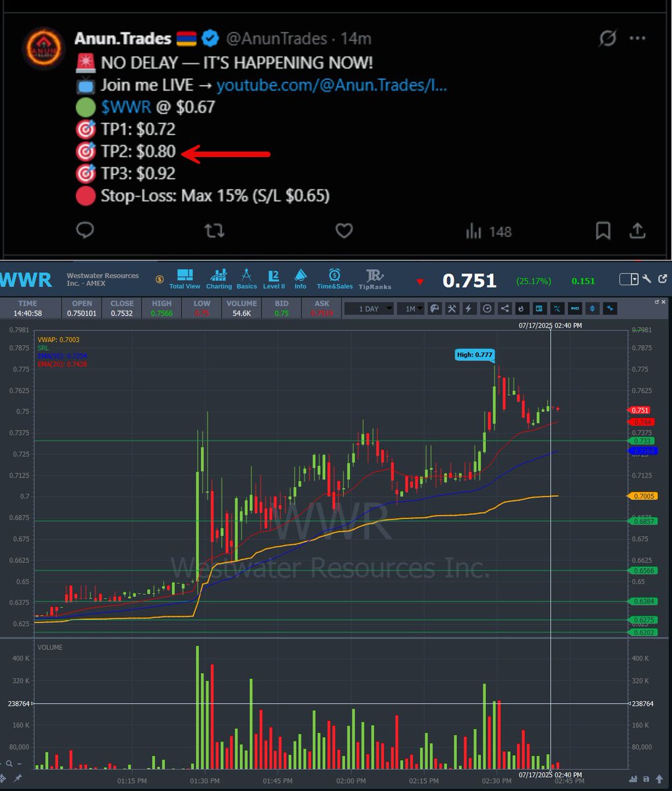
Task: Click the red down-triangle indicator beside 0.751
Action: [420, 281]
